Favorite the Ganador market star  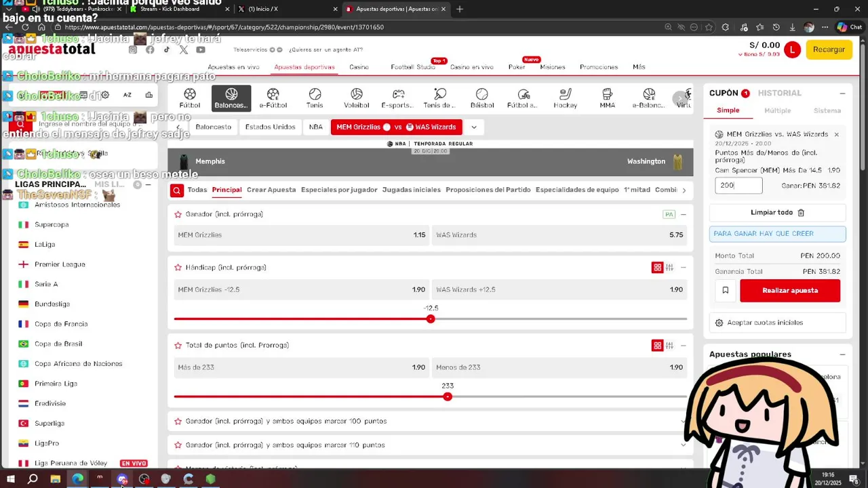(x=178, y=214)
